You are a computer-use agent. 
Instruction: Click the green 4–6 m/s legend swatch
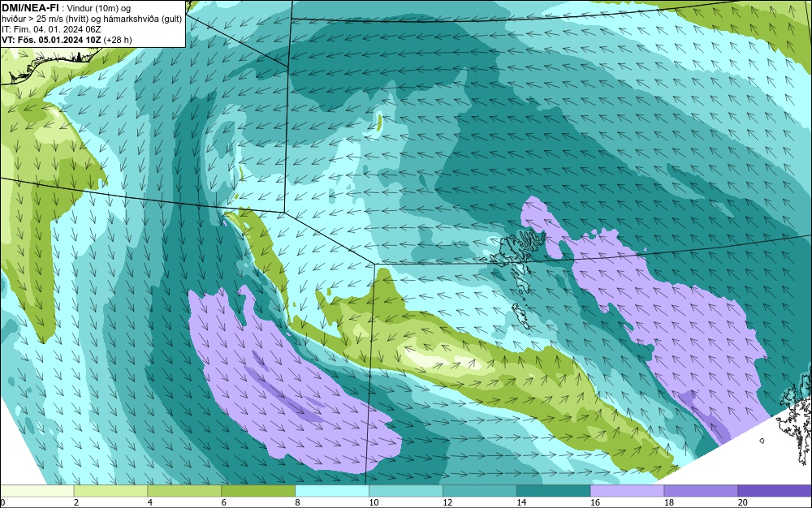[184, 490]
